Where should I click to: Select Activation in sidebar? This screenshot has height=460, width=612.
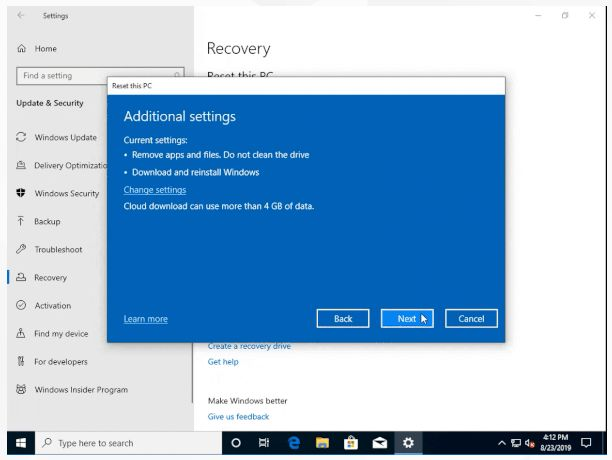pyautogui.click(x=53, y=305)
